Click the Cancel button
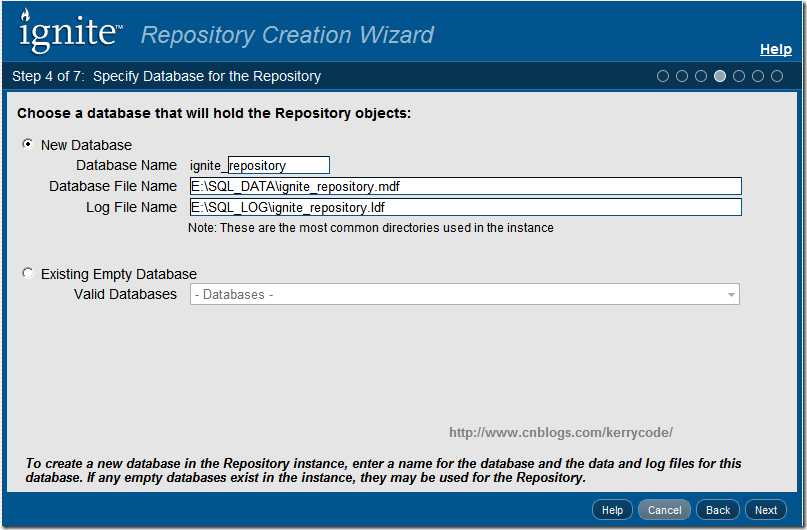The width and height of the screenshot is (807, 530). coord(664,510)
